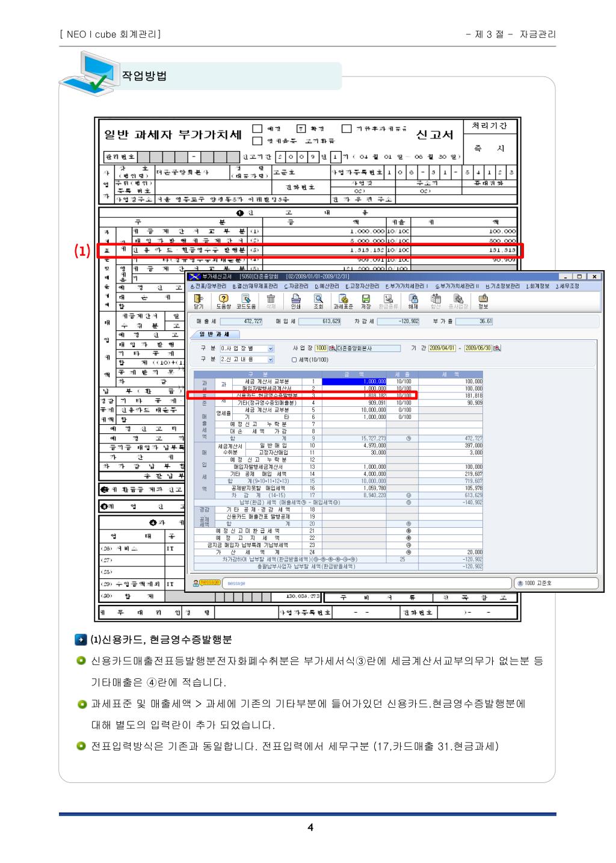Click 909,091 amount in row 4
The image size is (616, 863).
click(x=354, y=403)
